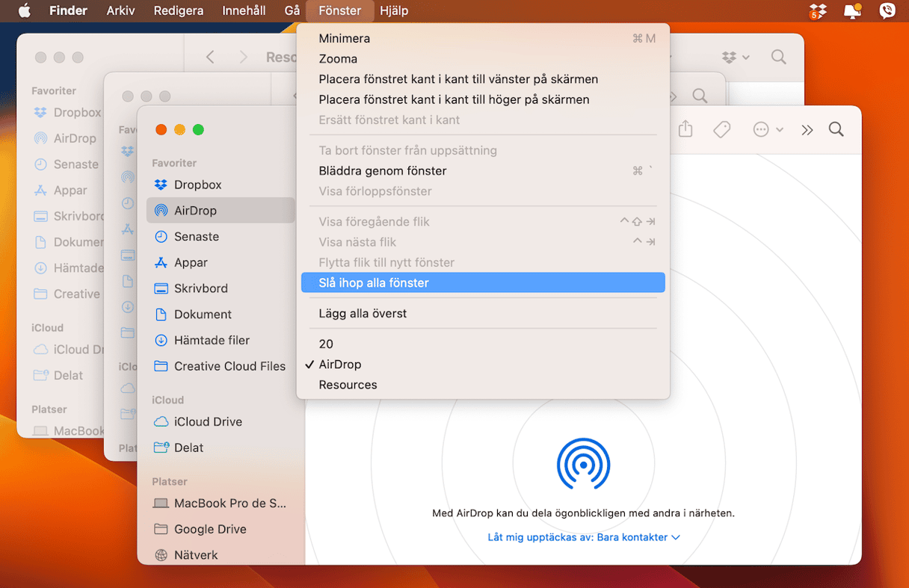
Task: Open the Finder menu
Action: [68, 11]
